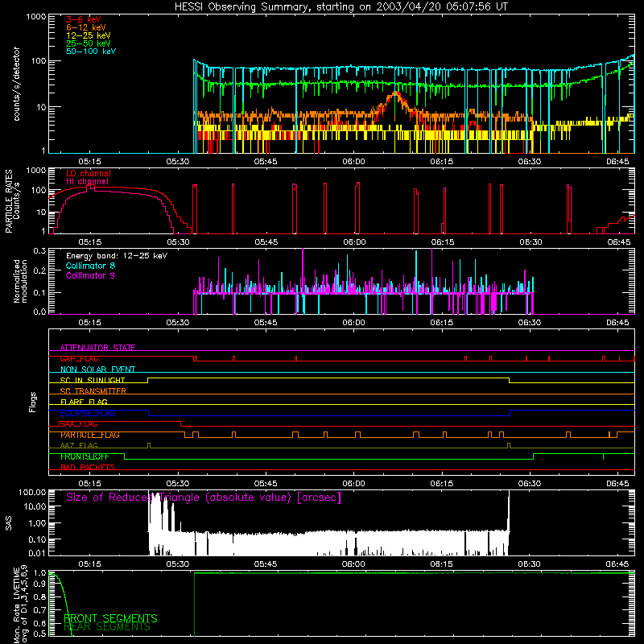Viewport: 644px width, 644px height.
Task: Click the SAA_FLAG label
Action: (79, 424)
